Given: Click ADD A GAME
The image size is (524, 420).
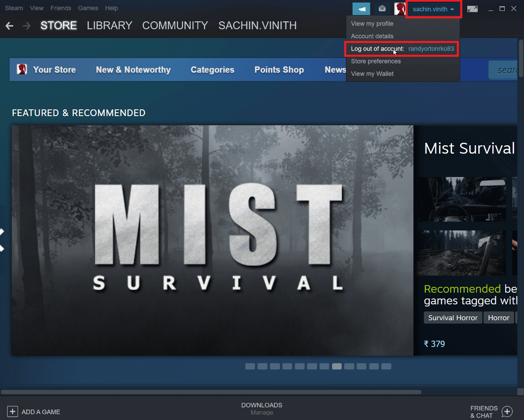Looking at the screenshot, I should coord(33,411).
